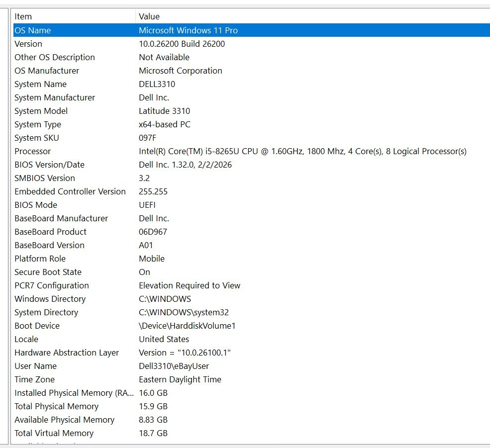Select the 10.0.26200 Build 26200 value
Viewport: 490px width, 448px height.
click(182, 44)
